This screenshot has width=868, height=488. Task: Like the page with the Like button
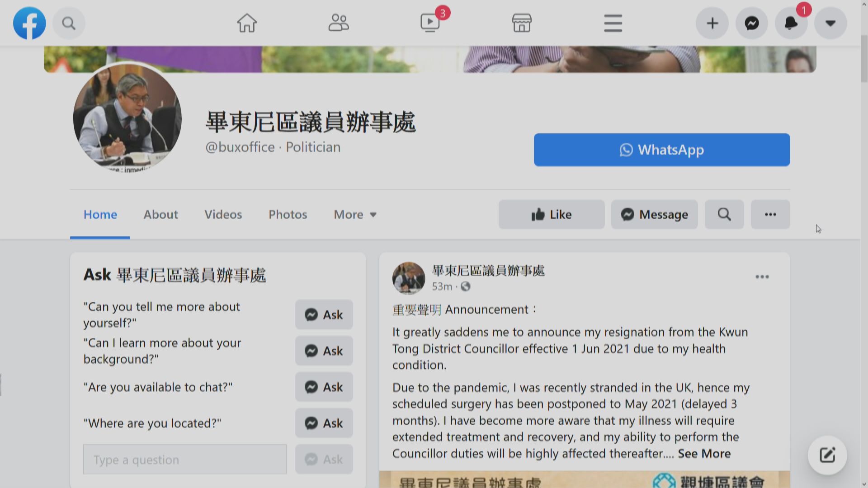(x=551, y=215)
